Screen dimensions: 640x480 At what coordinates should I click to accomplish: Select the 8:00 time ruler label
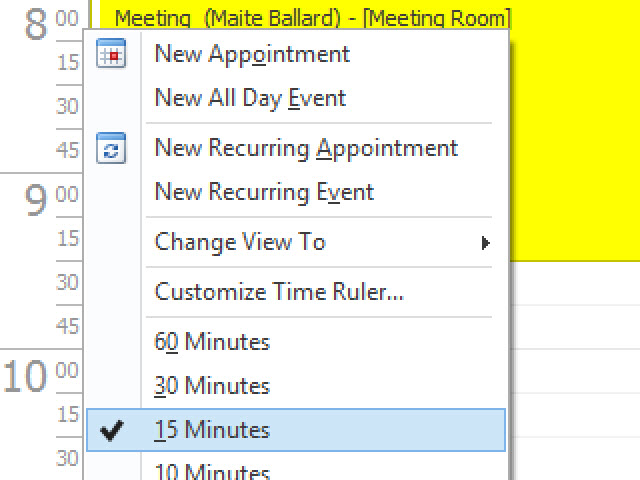[x=51, y=24]
